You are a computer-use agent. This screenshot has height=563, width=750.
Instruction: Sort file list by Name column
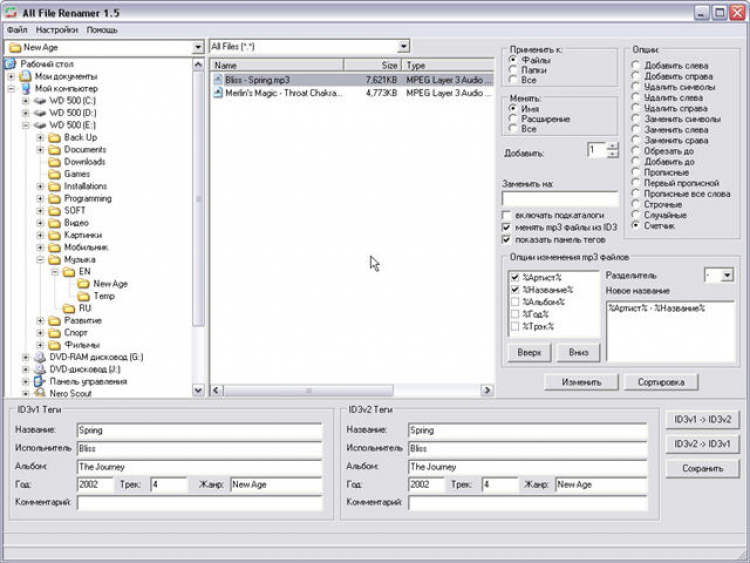pyautogui.click(x=276, y=65)
